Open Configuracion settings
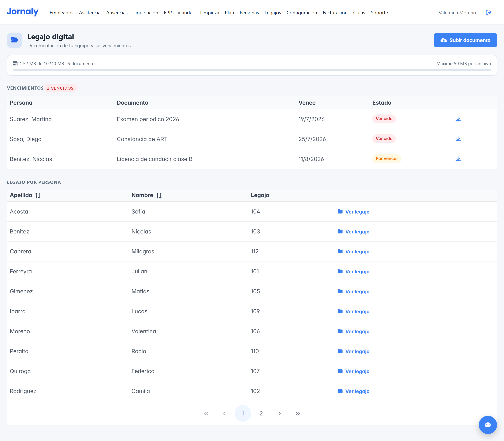 point(302,13)
